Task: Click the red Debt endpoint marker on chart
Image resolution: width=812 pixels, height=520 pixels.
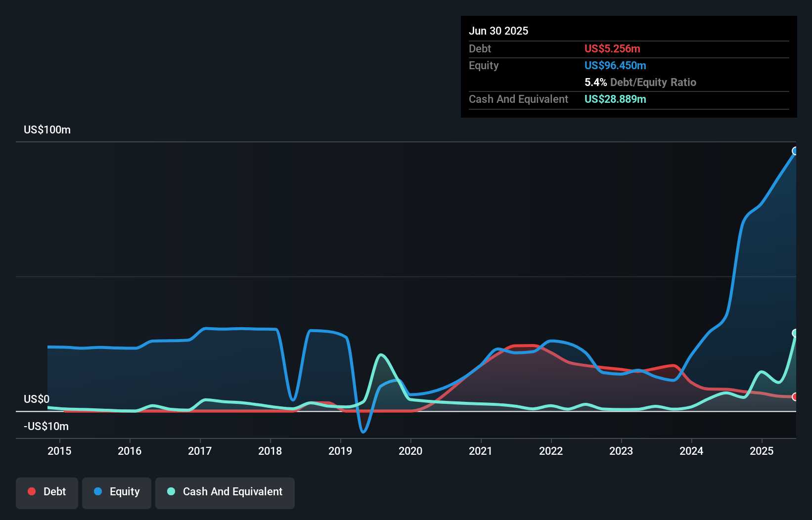Action: tap(795, 397)
